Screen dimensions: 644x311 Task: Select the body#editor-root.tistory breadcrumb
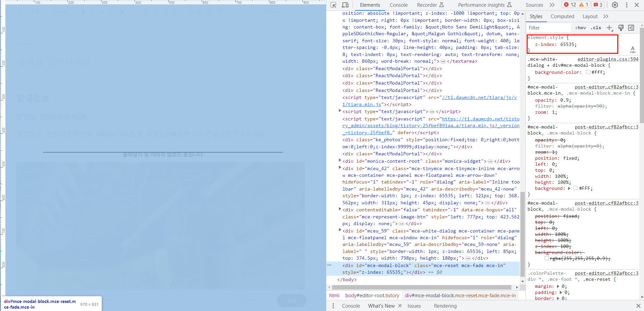point(372,295)
